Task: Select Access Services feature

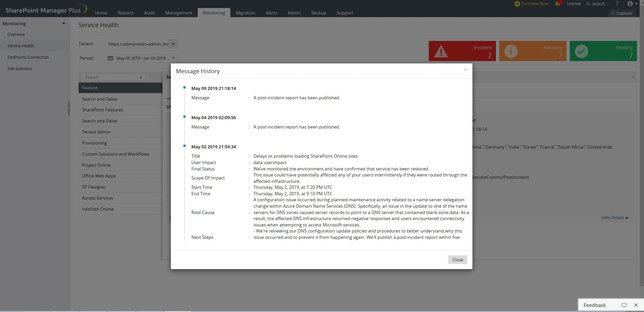Action: (x=121, y=198)
